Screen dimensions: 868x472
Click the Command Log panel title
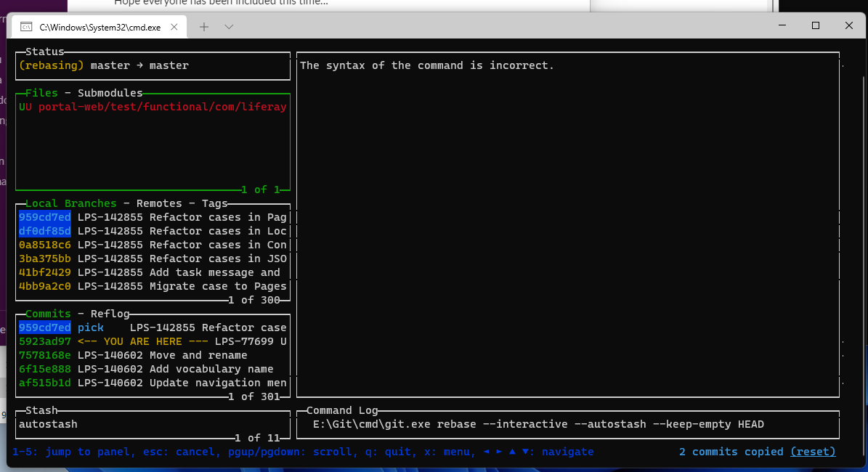(342, 410)
